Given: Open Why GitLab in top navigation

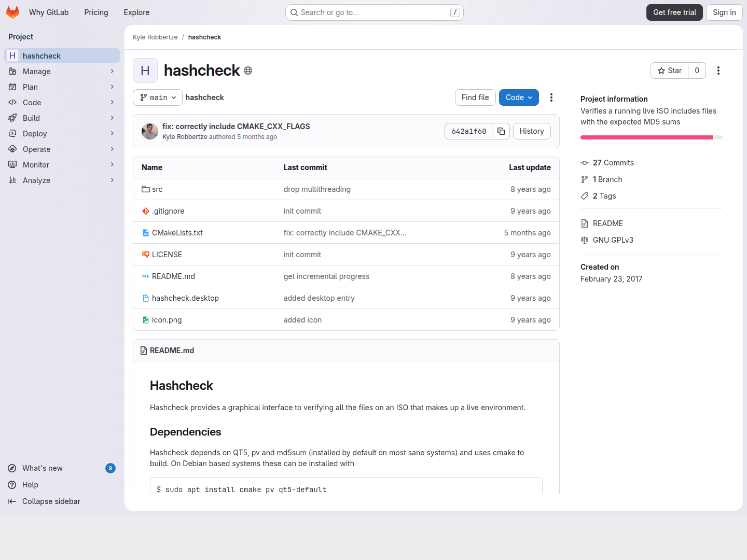Looking at the screenshot, I should (49, 12).
